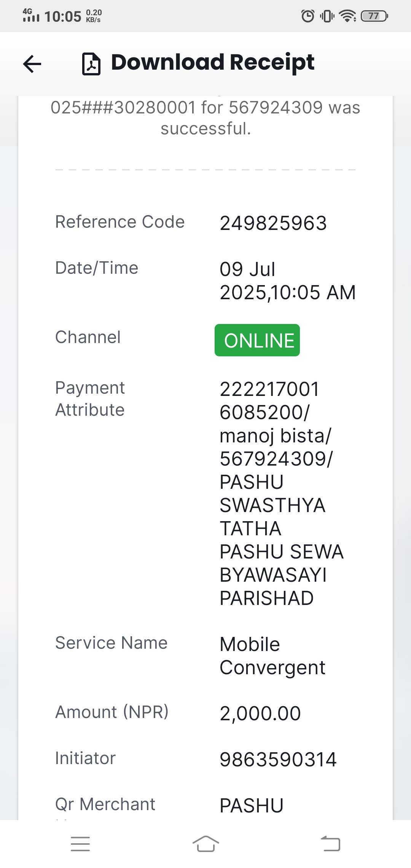Tap the initiator number 9863590314
The width and height of the screenshot is (411, 868).
(278, 759)
